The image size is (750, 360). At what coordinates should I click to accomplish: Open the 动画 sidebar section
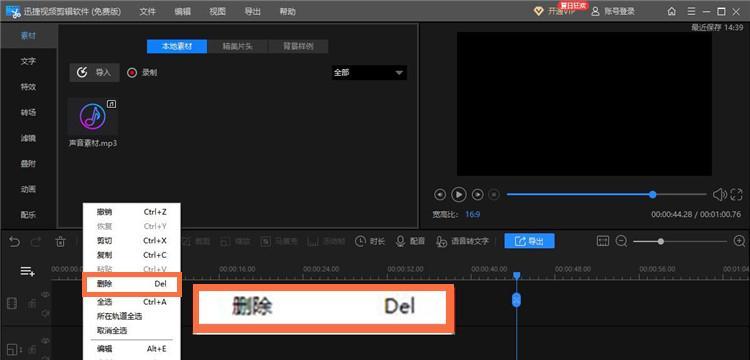tap(28, 189)
